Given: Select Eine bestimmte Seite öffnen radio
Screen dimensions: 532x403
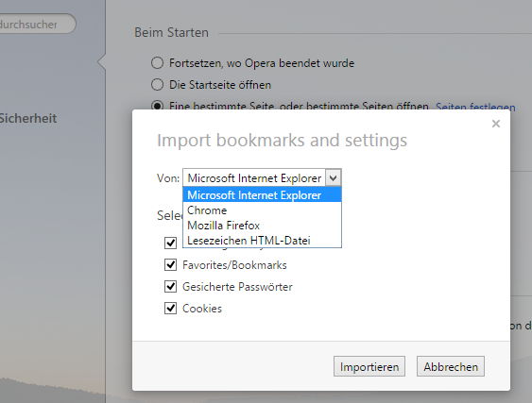Looking at the screenshot, I should (x=157, y=106).
